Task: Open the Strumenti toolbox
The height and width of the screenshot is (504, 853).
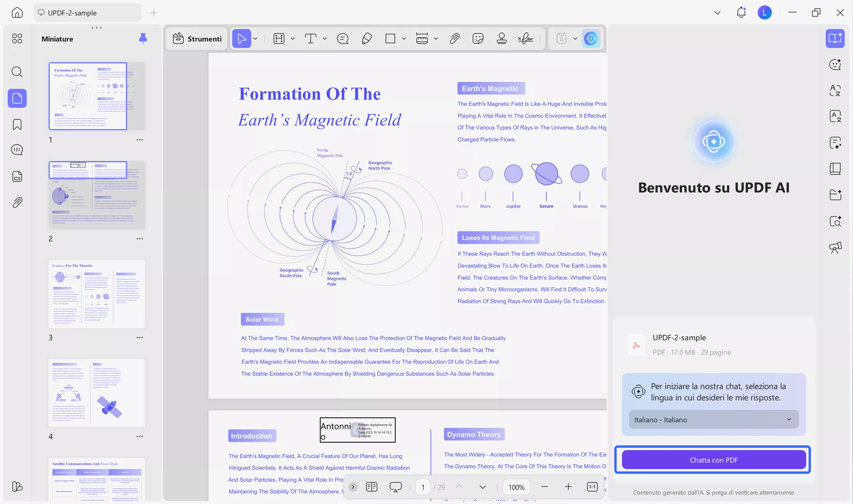Action: [x=196, y=38]
